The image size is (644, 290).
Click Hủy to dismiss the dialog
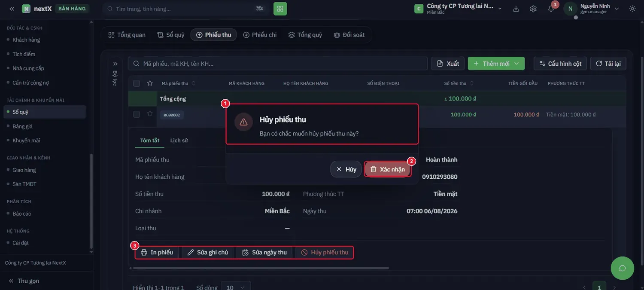[x=346, y=169]
